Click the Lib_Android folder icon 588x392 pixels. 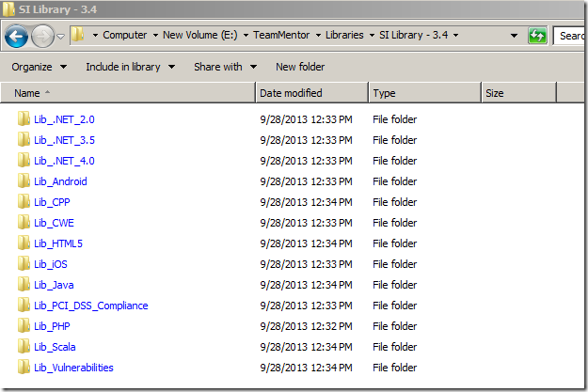pyautogui.click(x=24, y=181)
